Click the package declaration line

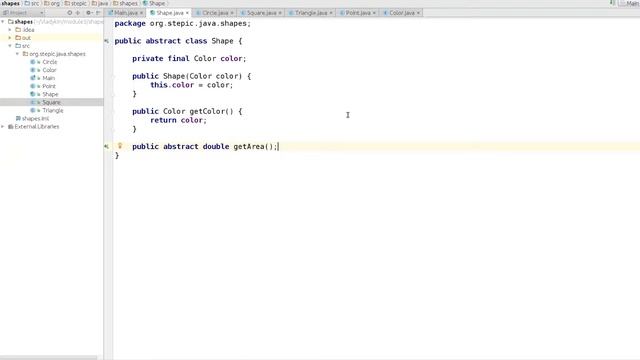[183, 24]
